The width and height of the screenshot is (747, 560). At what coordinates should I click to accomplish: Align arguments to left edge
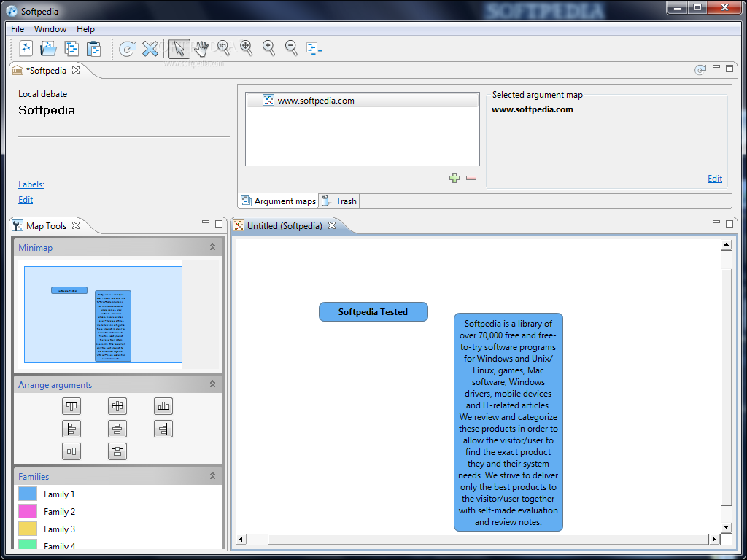click(x=71, y=429)
